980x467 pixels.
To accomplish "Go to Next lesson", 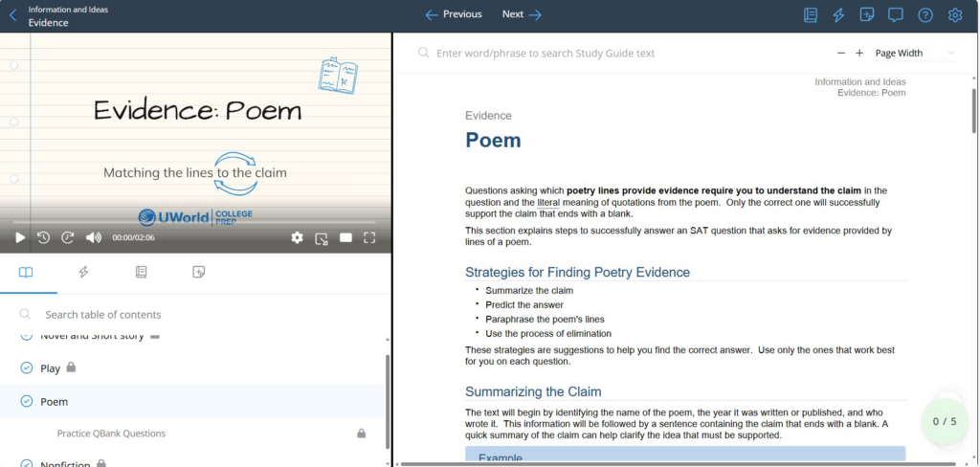I will (x=522, y=14).
